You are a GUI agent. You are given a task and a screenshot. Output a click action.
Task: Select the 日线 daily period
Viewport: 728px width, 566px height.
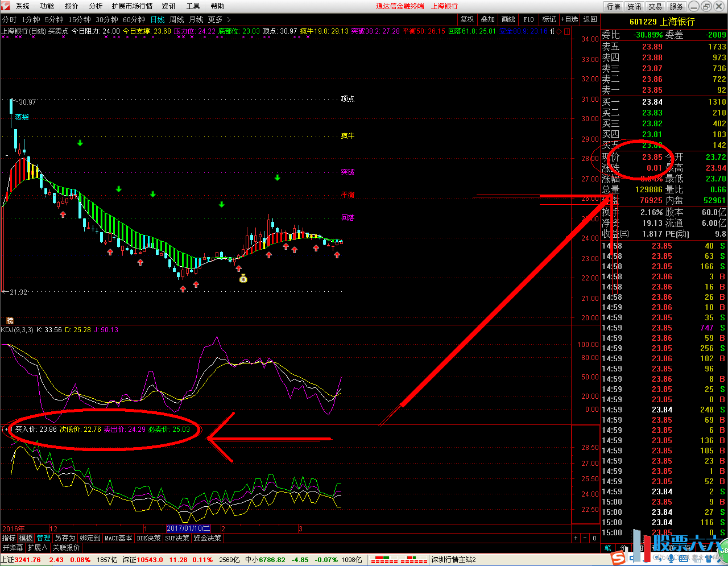pyautogui.click(x=158, y=19)
